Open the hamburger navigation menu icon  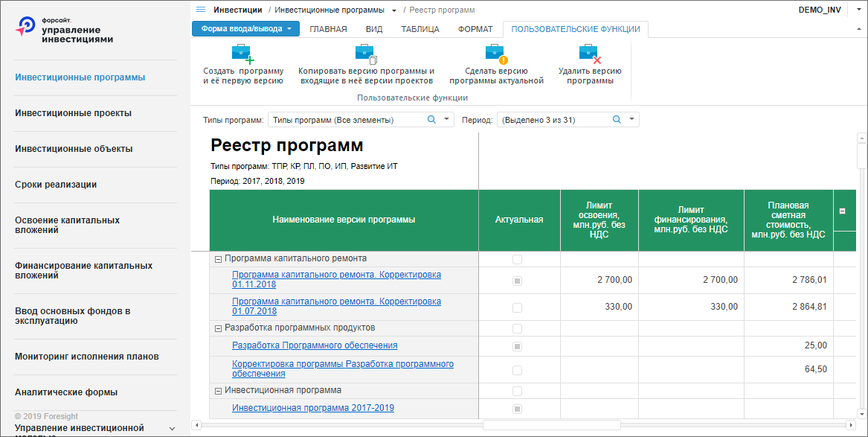tap(201, 10)
